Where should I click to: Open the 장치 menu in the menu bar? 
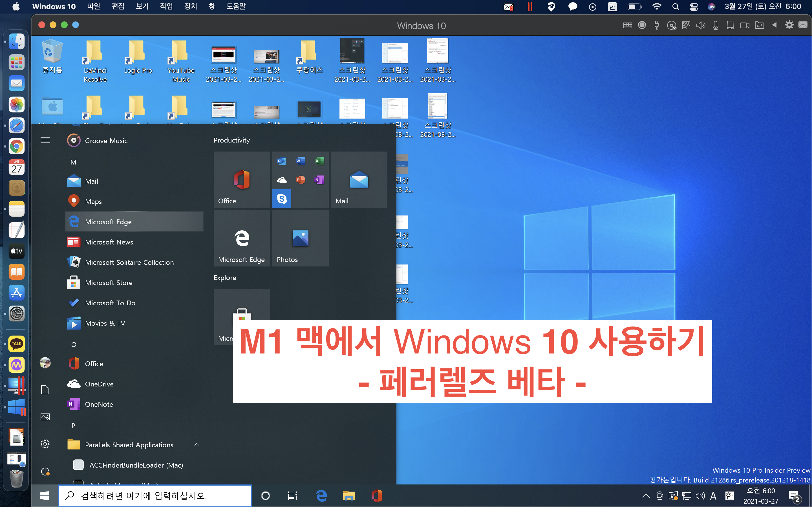[190, 6]
